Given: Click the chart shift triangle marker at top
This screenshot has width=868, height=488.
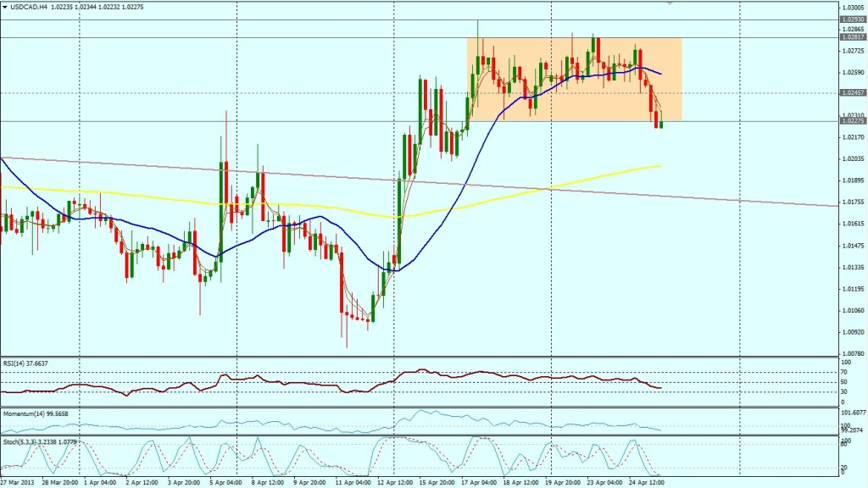Looking at the screenshot, I should coord(670,3).
